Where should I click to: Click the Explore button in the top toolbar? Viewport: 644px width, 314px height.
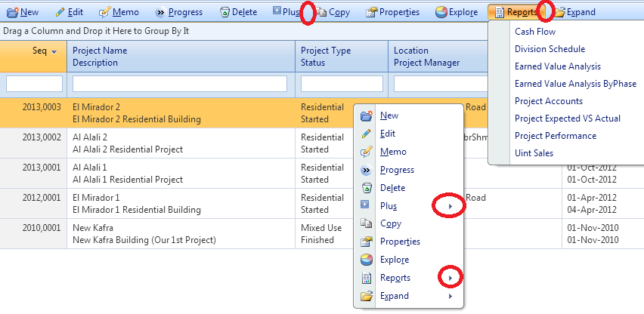pyautogui.click(x=457, y=12)
